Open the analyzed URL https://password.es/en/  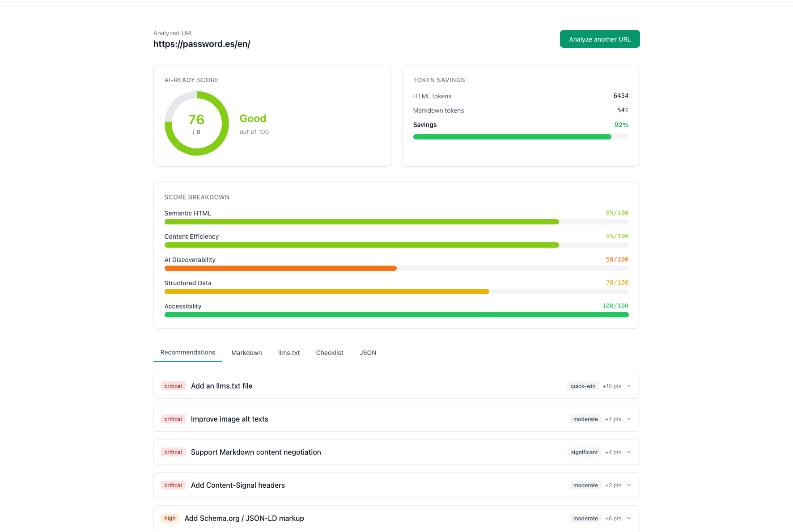(x=202, y=44)
